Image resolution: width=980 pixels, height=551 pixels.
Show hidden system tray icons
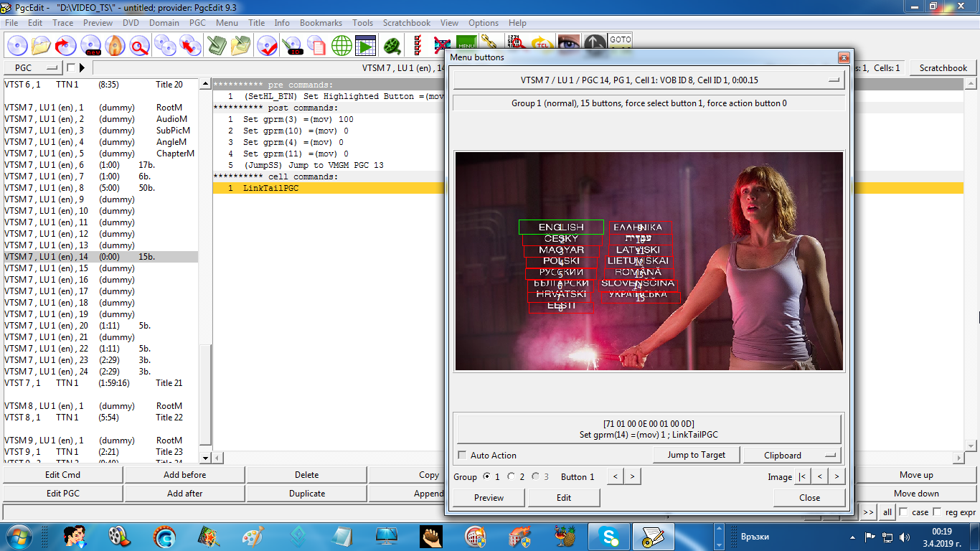pos(853,537)
